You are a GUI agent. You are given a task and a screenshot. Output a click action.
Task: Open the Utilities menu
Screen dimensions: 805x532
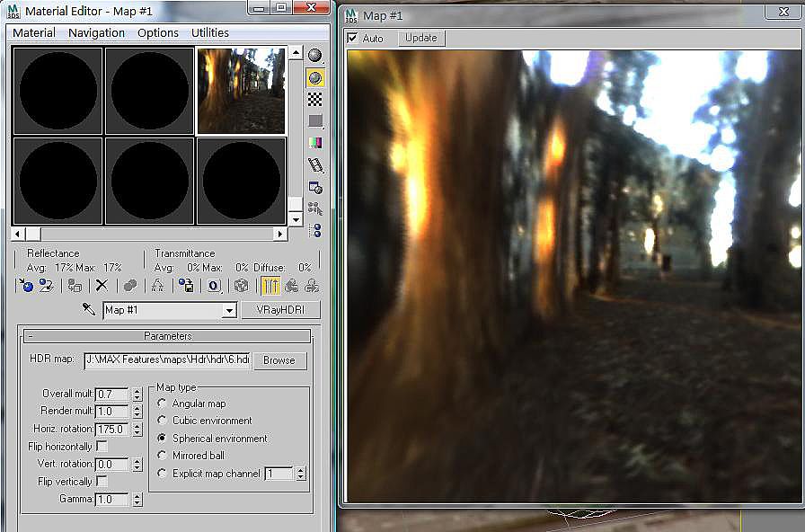210,32
